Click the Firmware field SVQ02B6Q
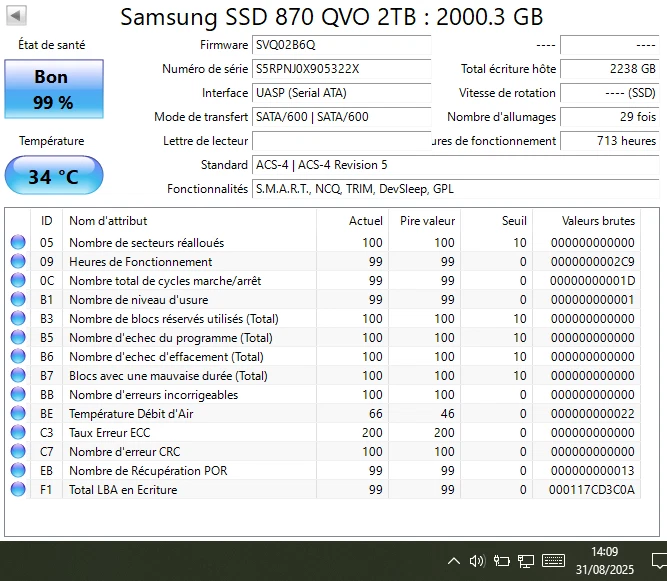 (342, 45)
